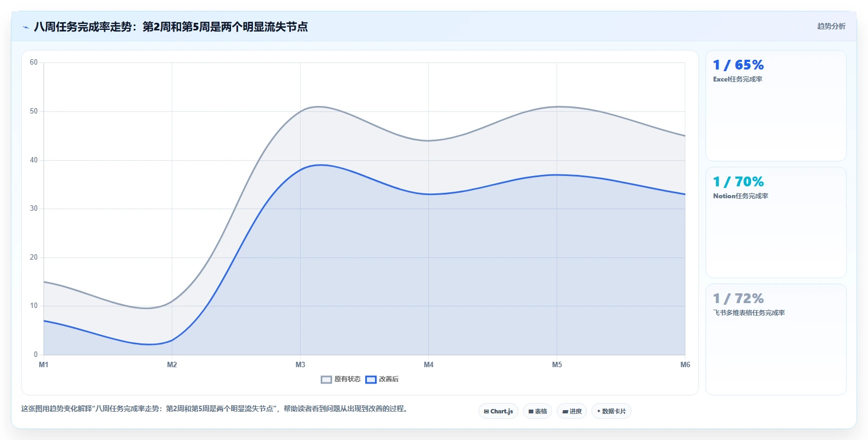Click the blue 改善后 legend color box
The image size is (868, 440).
click(x=371, y=380)
